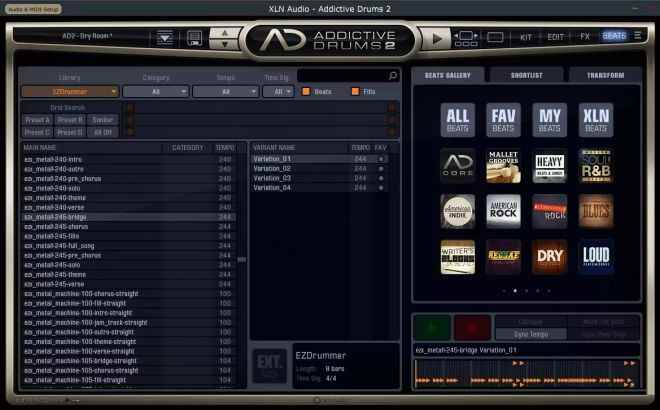The height and width of the screenshot is (410, 660).
Task: Open the Soul R&B beats pack
Action: pos(596,166)
